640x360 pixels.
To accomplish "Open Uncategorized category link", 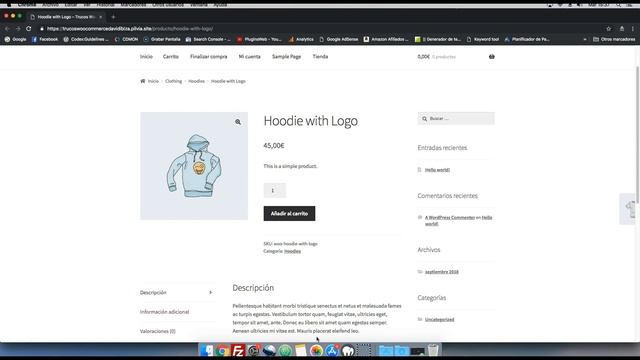I will [439, 320].
